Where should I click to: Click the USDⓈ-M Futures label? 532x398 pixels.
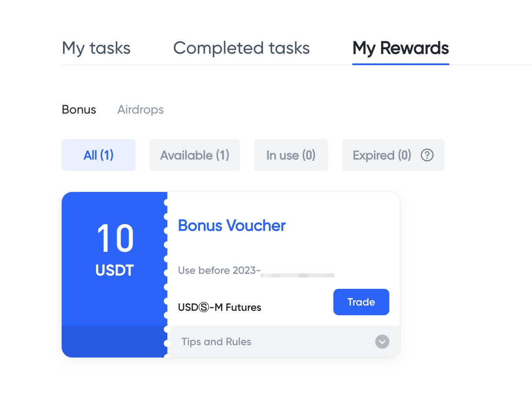[220, 307]
